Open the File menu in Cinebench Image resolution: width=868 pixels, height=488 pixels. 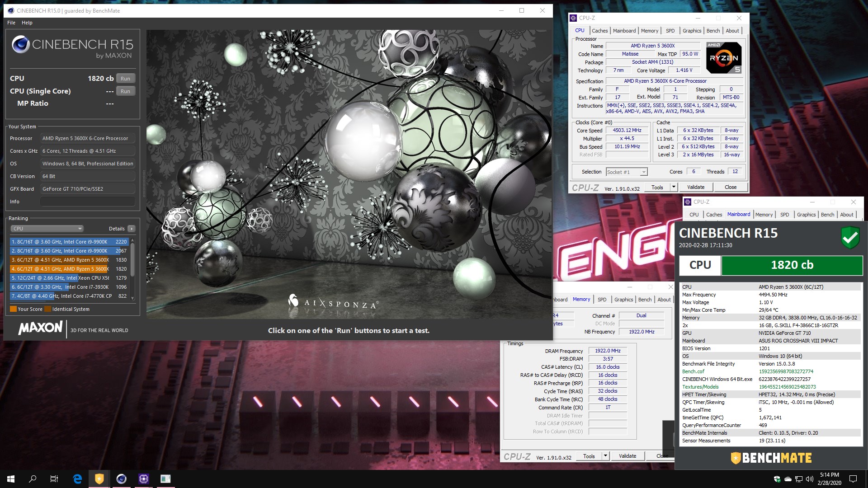point(11,23)
